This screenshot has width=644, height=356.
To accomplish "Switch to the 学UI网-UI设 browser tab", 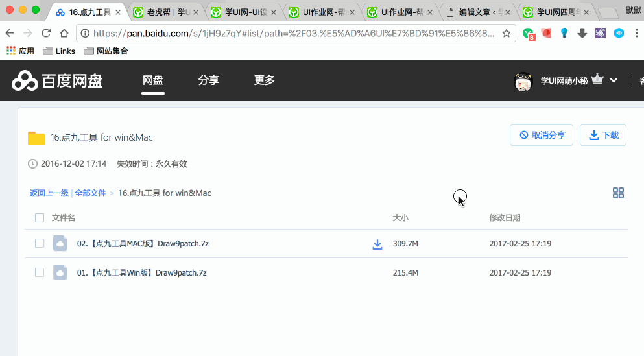I will tap(243, 12).
